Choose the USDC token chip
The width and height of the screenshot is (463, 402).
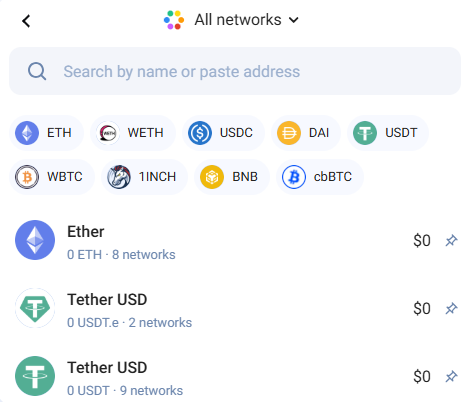(223, 133)
